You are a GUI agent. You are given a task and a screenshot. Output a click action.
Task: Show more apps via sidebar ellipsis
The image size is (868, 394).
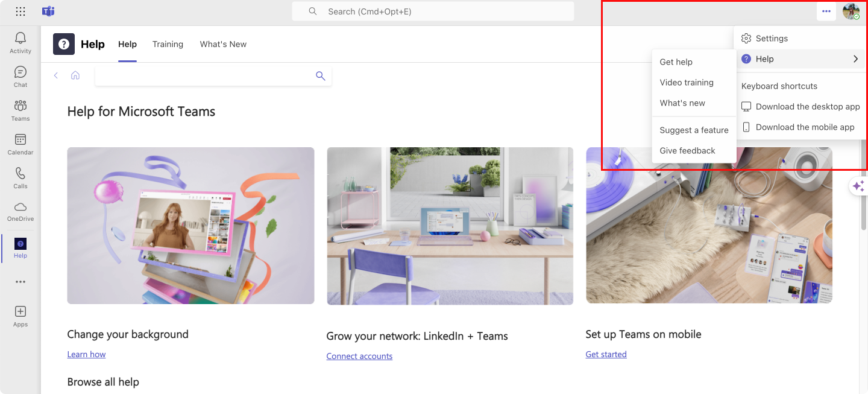pyautogui.click(x=20, y=282)
